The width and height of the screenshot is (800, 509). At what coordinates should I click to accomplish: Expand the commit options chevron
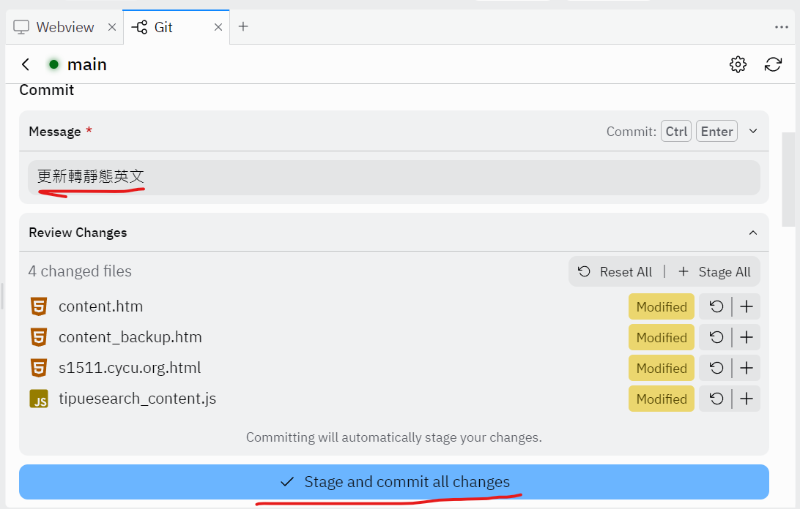[753, 131]
